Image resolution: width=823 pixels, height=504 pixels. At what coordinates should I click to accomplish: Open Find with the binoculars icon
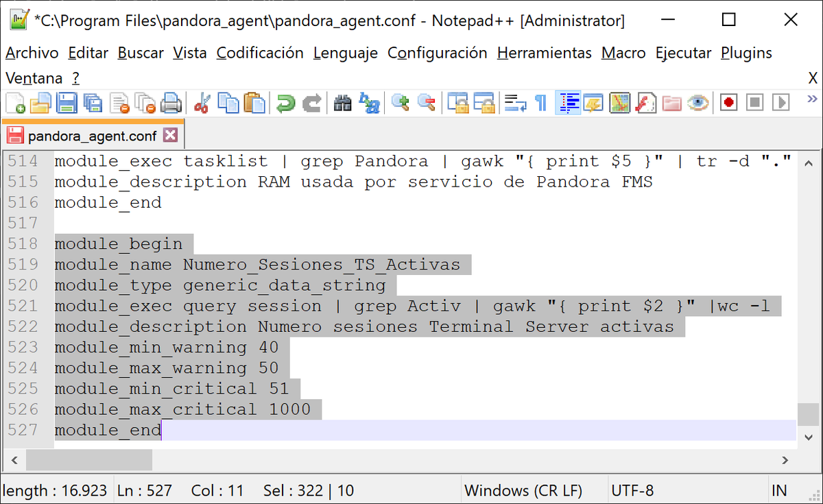tap(342, 103)
